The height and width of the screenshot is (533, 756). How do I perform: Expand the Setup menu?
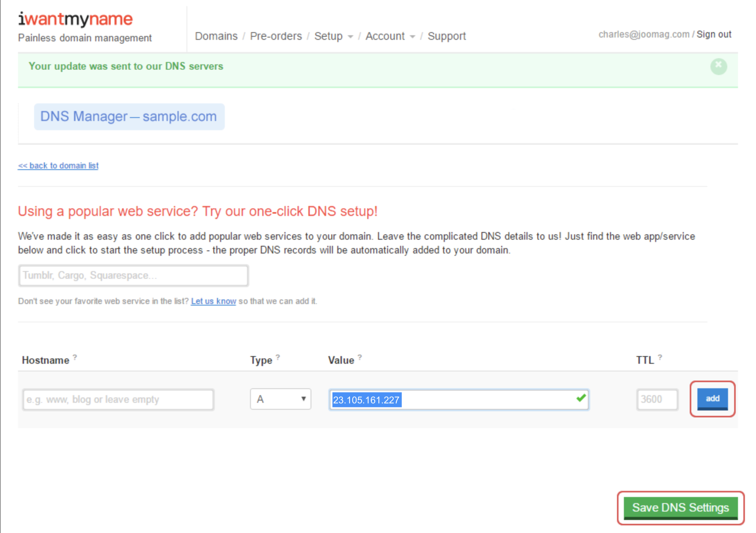click(x=333, y=36)
